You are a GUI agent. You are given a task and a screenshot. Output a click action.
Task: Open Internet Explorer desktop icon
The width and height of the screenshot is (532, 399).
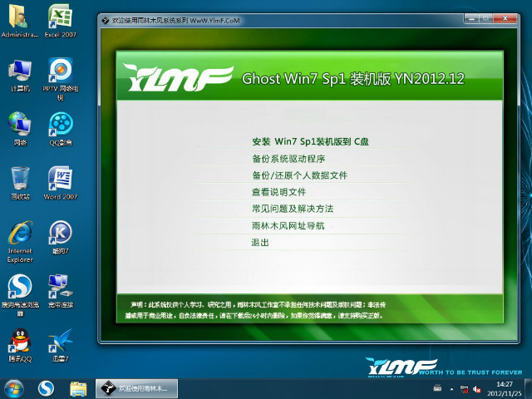[x=20, y=242]
